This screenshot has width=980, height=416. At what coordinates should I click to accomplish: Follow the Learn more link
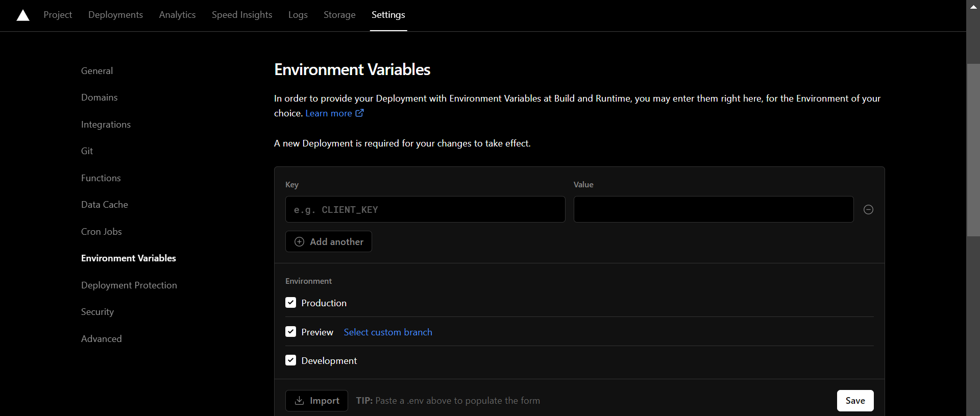point(329,113)
